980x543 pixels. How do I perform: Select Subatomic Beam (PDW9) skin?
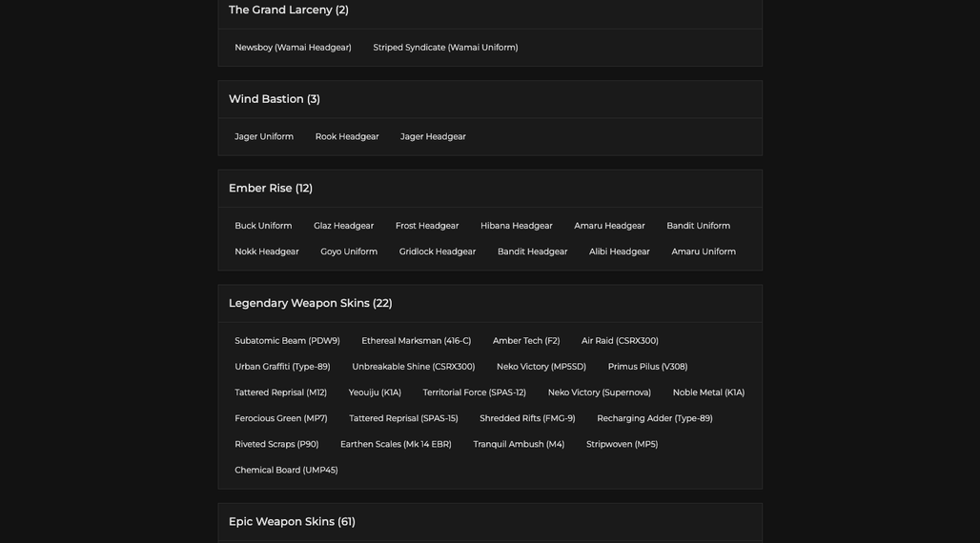(288, 340)
